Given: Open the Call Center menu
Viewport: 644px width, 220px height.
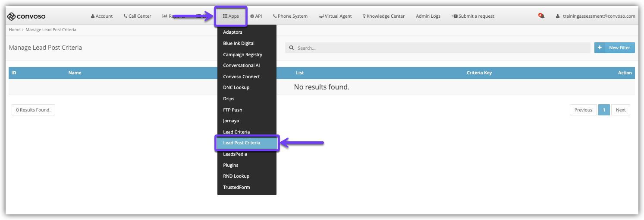Looking at the screenshot, I should [137, 16].
